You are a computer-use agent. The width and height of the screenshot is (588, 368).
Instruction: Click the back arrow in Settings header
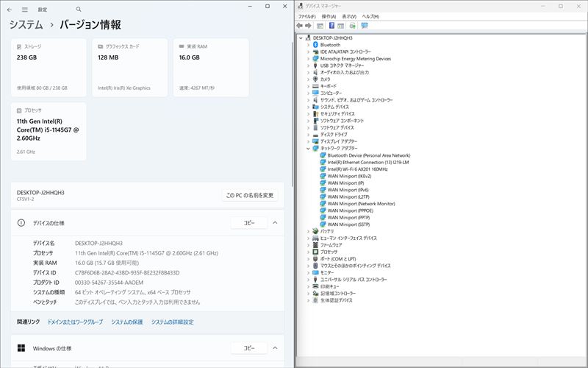coord(10,10)
